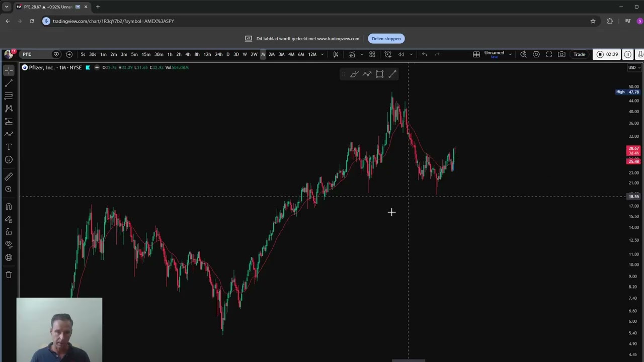
Task: Select the brush drawing tool in sidebar
Action: click(x=9, y=134)
